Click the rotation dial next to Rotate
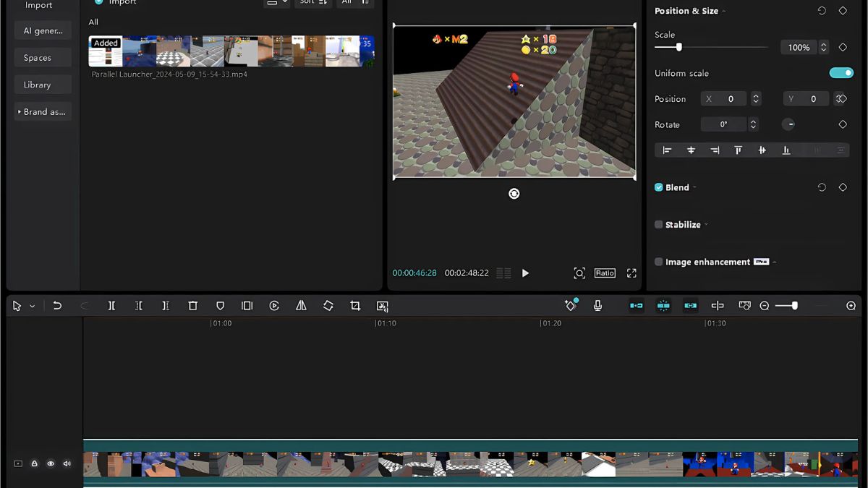Viewport: 868px width, 488px height. 789,124
